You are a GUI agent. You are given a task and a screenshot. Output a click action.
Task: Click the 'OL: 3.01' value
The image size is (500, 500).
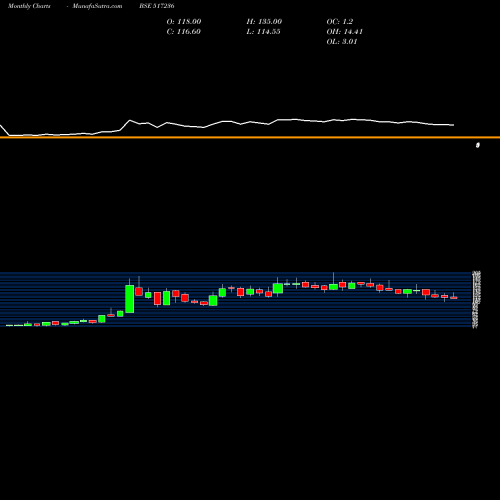[x=342, y=42]
